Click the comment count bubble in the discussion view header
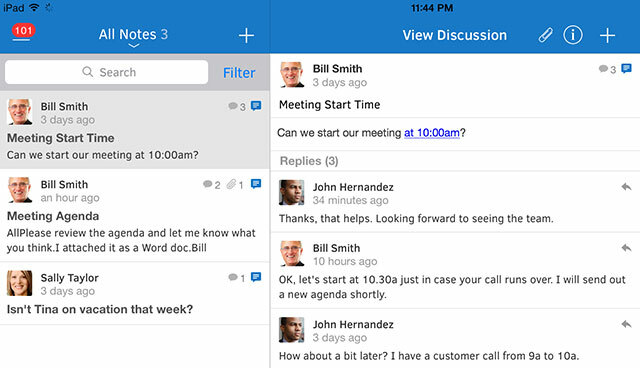This screenshot has width=640, height=368. 607,69
